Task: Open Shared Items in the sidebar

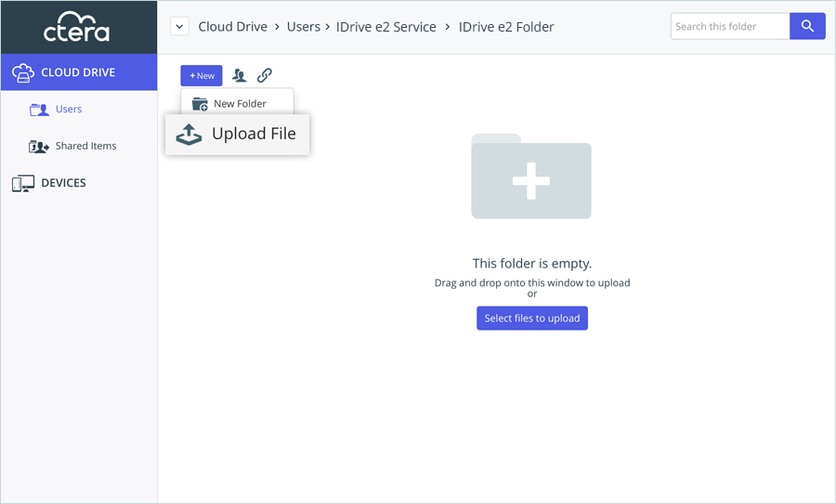Action: pos(85,146)
